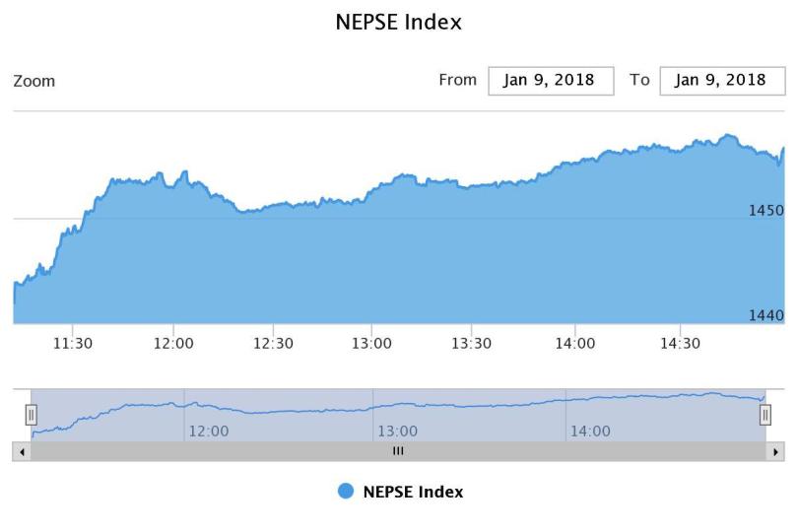
Task: Click the scrollbar right arrow button
Action: 776,451
